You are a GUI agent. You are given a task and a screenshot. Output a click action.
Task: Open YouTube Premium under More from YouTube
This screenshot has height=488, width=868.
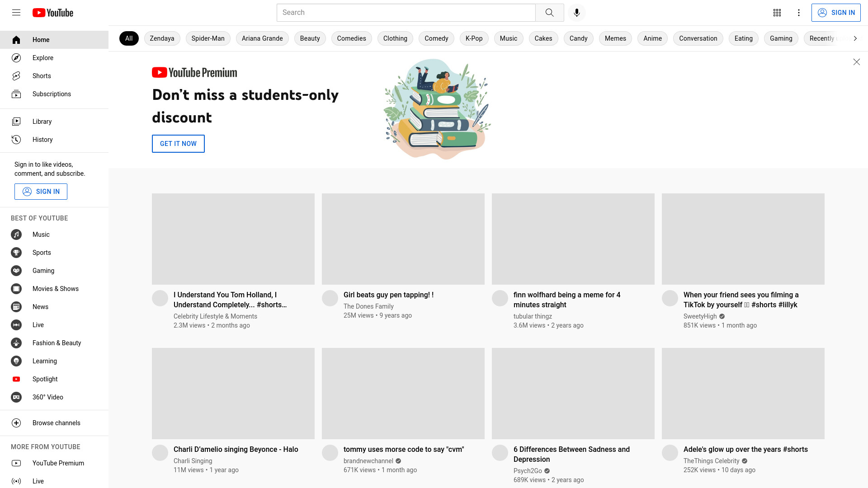point(54,463)
